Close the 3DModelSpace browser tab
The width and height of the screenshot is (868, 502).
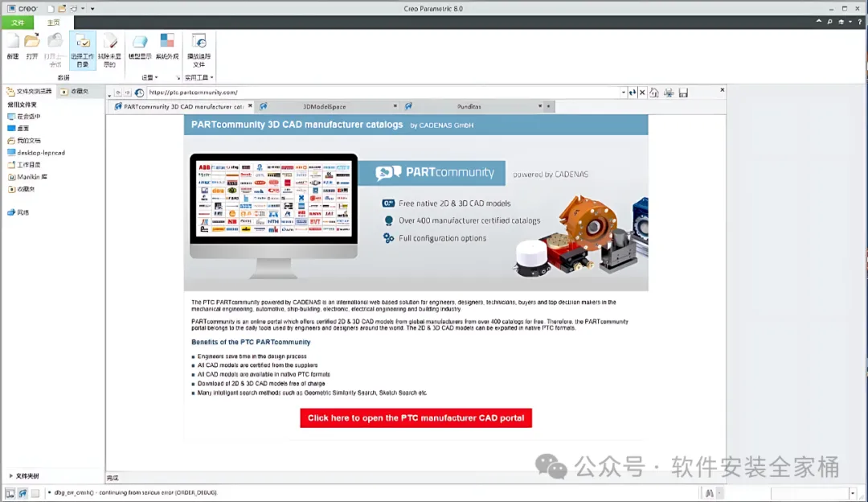[395, 106]
